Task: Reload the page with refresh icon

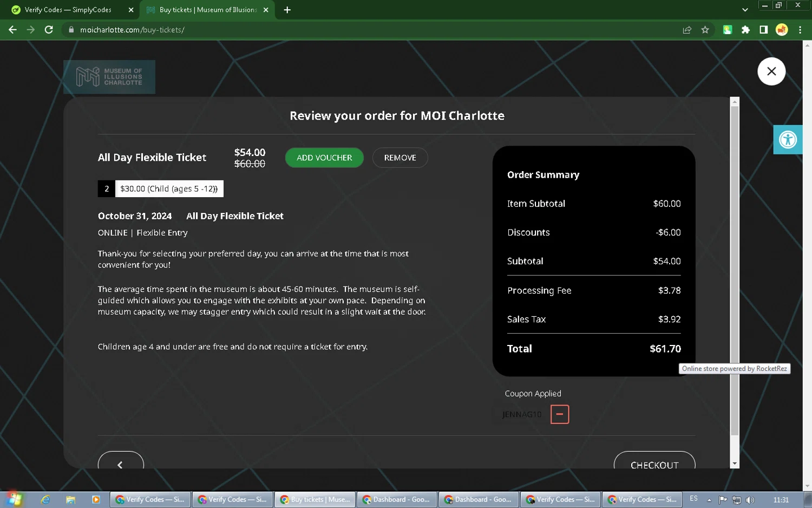Action: click(x=49, y=30)
